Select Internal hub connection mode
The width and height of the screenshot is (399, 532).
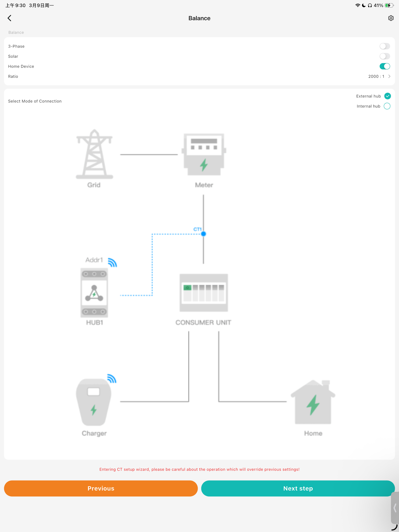tap(387, 106)
